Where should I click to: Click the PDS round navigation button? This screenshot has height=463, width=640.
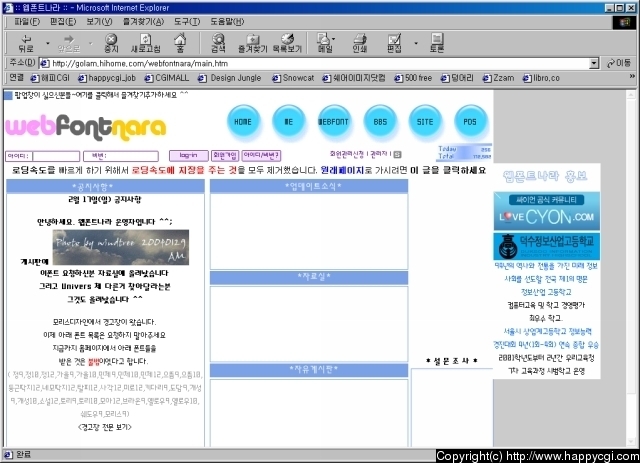[470, 122]
